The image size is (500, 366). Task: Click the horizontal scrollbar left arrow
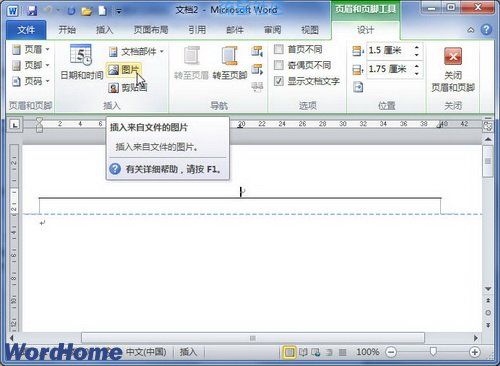click(12, 338)
